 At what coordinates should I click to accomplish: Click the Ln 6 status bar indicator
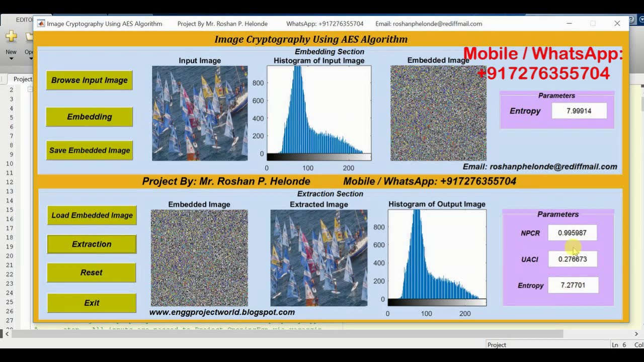[619, 345]
